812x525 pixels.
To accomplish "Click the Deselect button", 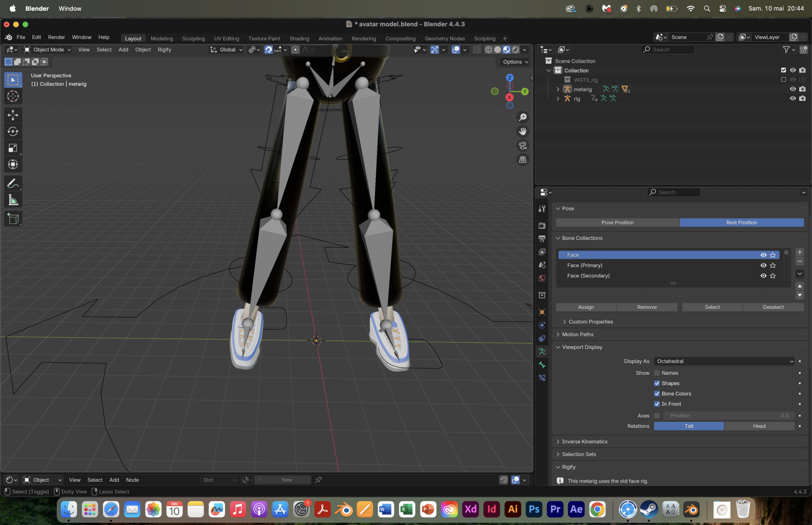I will 773,307.
